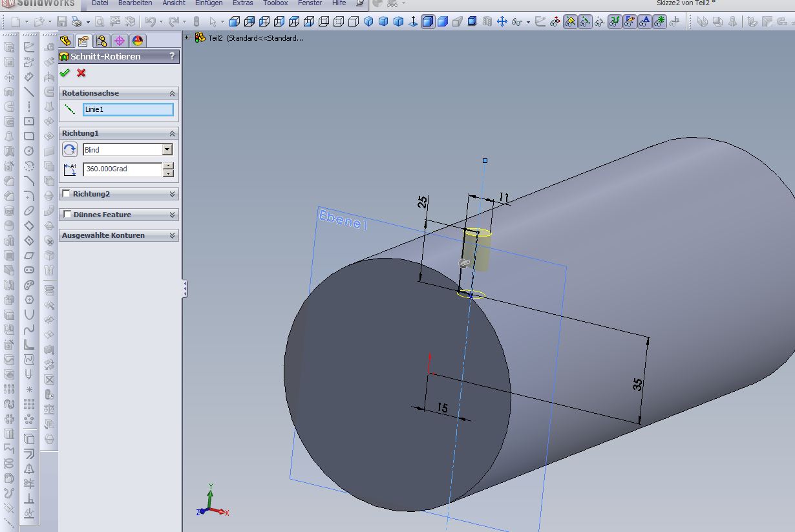Select the Line sketch tool

(29, 92)
